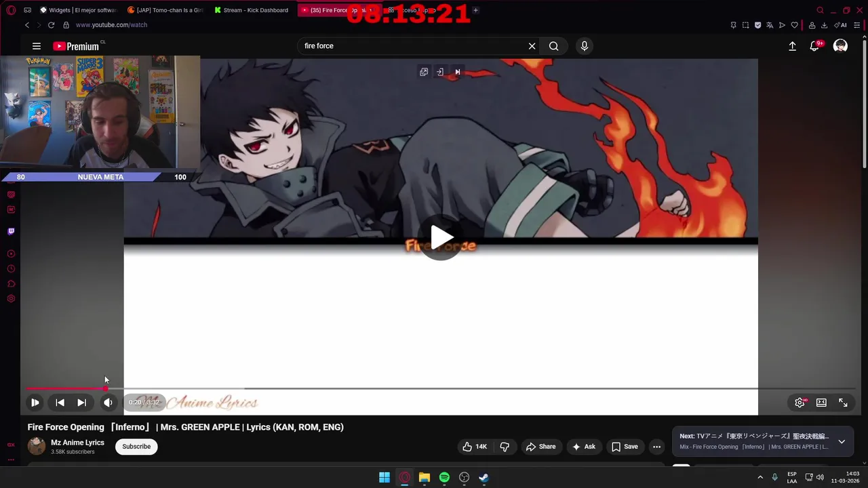
Task: Open Extensions icon in Opera sidebar
Action: [x=11, y=284]
